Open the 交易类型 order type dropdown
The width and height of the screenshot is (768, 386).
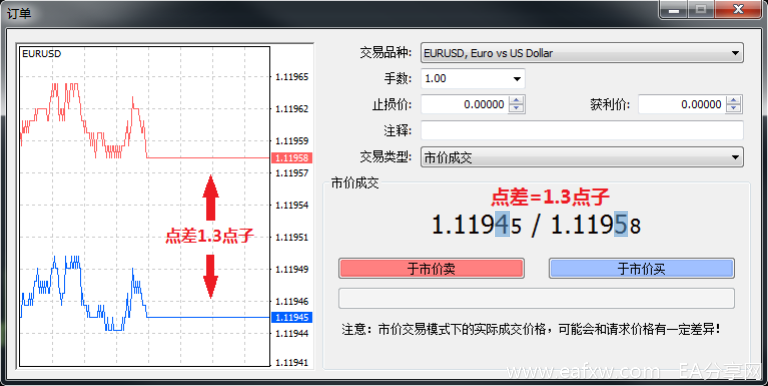582,157
